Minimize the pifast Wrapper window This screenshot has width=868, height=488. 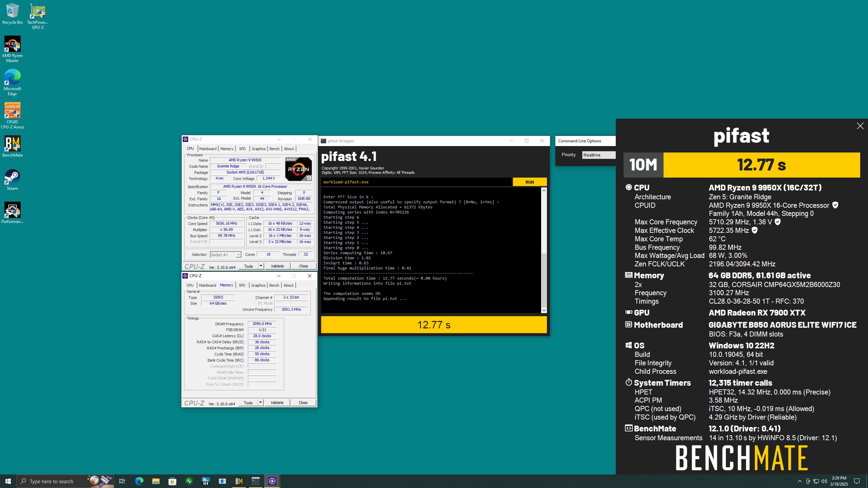click(511, 141)
